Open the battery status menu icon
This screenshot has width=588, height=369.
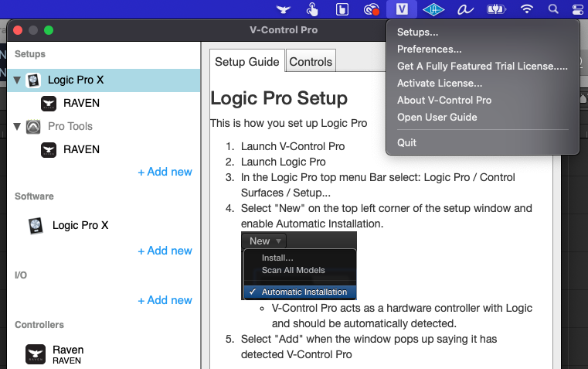click(x=496, y=9)
